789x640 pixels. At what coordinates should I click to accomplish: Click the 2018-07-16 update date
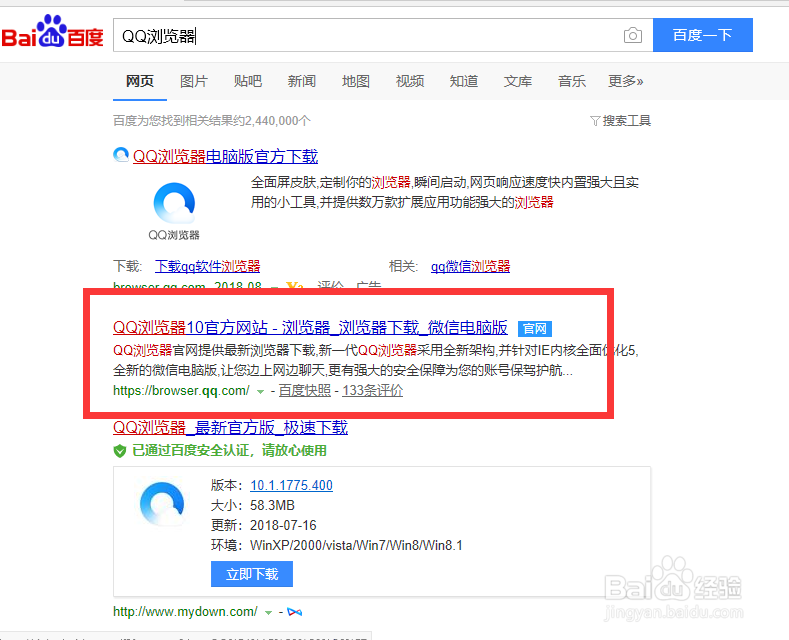283,525
